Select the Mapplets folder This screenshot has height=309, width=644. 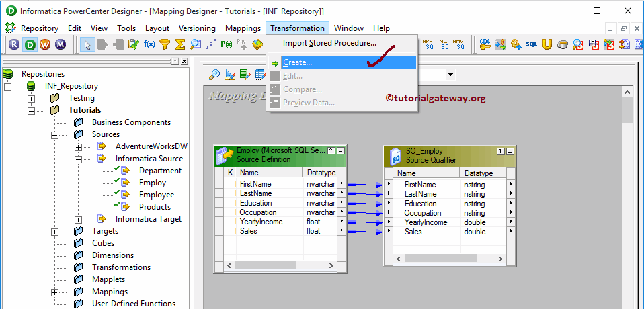pos(108,279)
